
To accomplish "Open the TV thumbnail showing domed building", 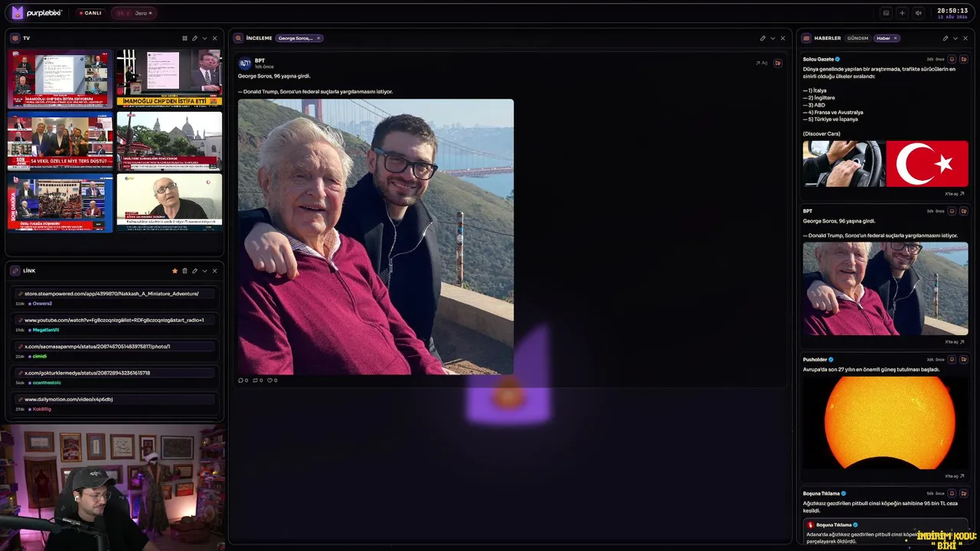I will [x=169, y=141].
